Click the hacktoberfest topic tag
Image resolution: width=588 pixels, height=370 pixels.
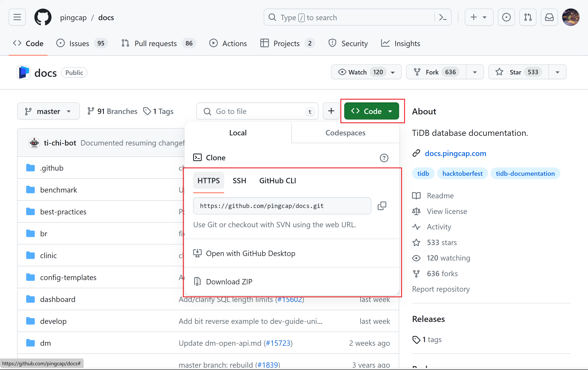pos(462,173)
